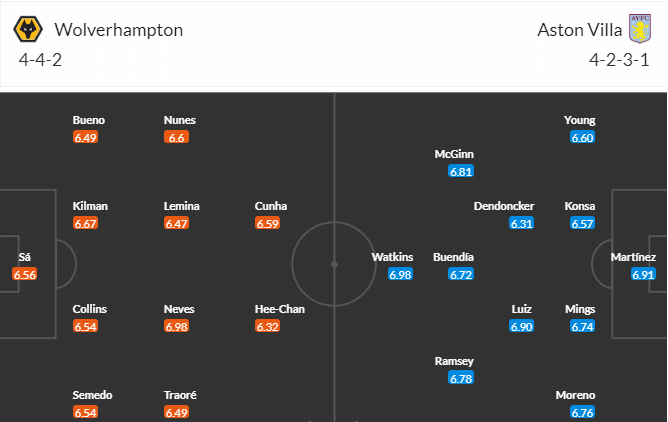This screenshot has width=668, height=422.
Task: Click Hee-Chan's 6.32 rating badge
Action: pyautogui.click(x=268, y=327)
